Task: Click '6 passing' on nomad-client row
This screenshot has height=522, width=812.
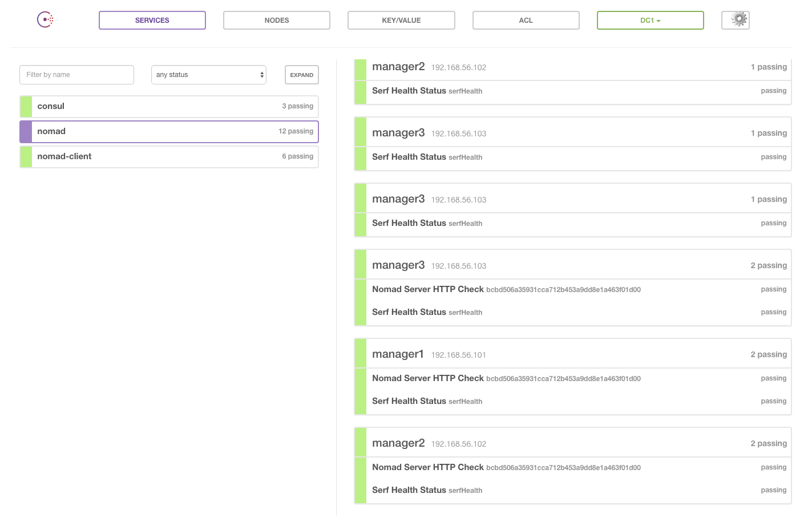Action: (297, 156)
